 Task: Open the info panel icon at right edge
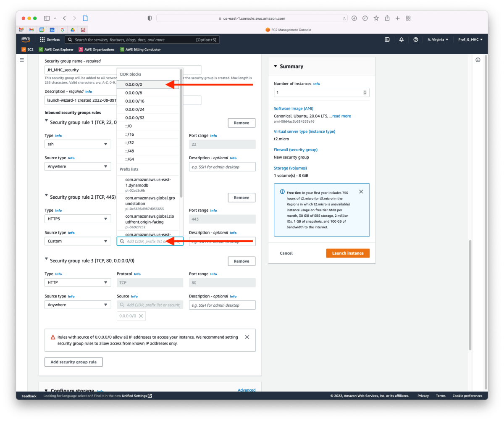click(x=478, y=60)
